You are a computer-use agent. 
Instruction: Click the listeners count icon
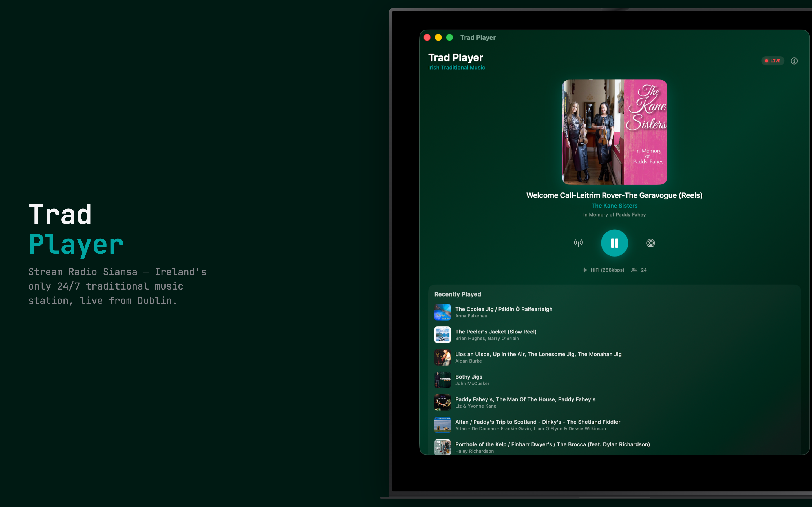(x=634, y=270)
